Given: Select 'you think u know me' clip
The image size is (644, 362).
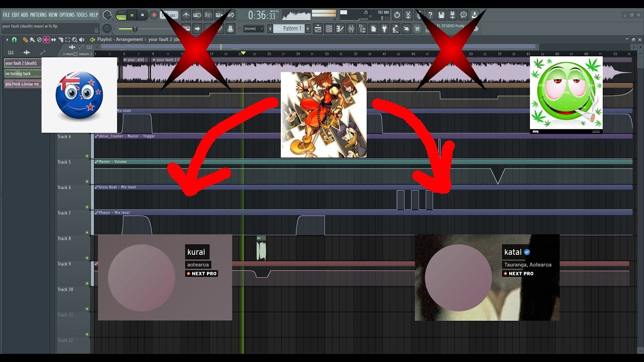Looking at the screenshot, I should [x=23, y=84].
